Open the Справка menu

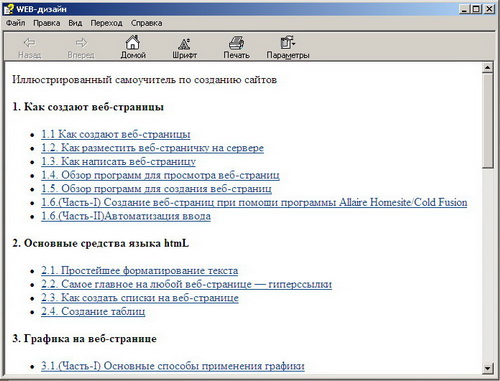(x=146, y=23)
